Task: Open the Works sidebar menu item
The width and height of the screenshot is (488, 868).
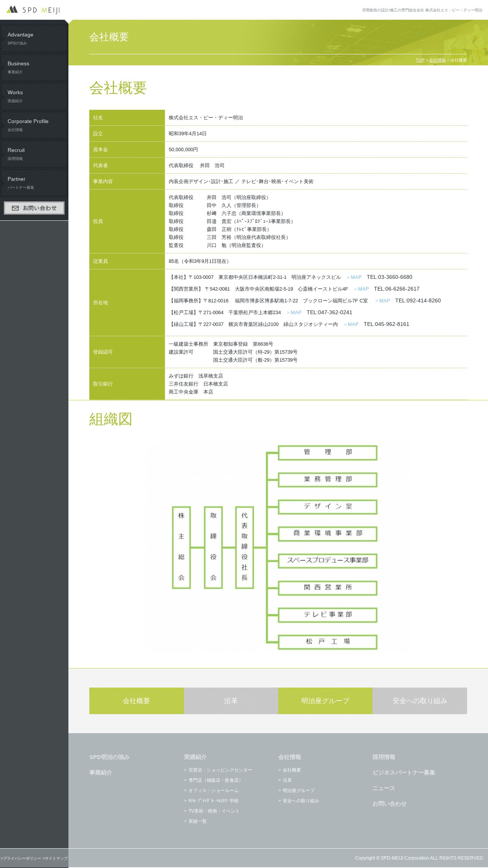Action: tap(34, 96)
